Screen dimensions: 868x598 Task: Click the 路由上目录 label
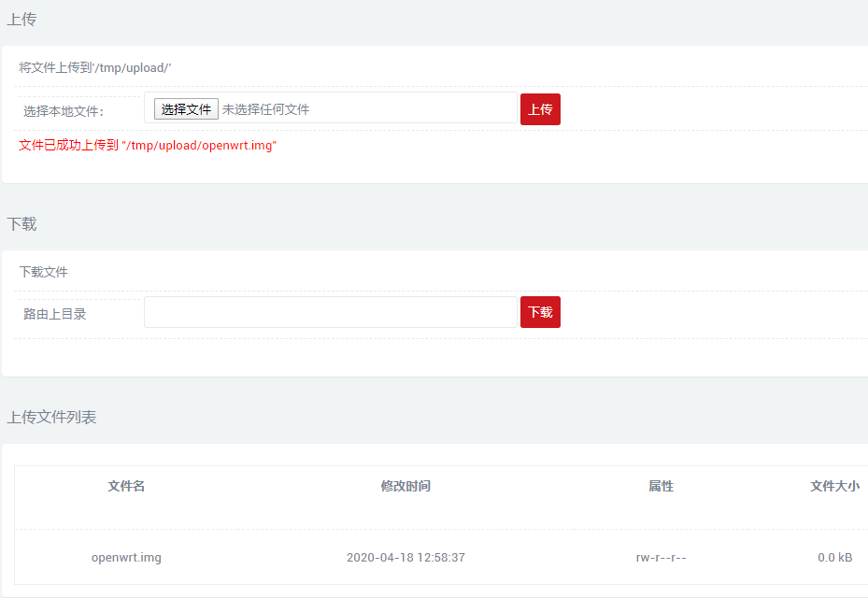pos(55,314)
